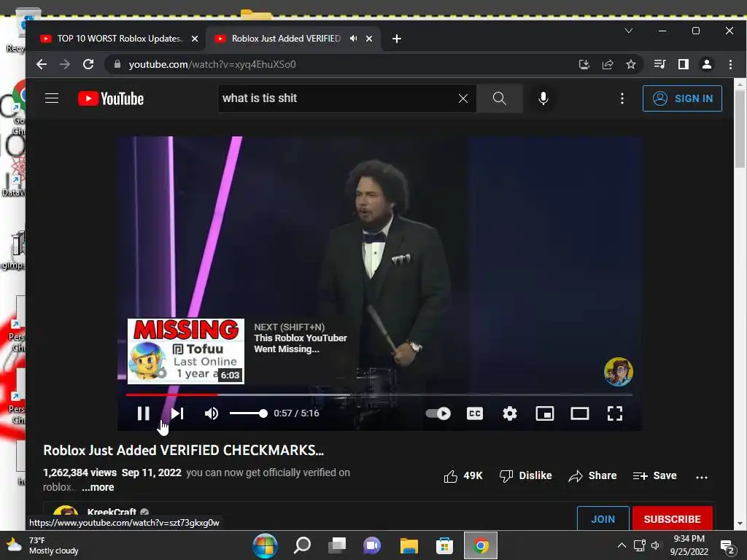Screen dimensions: 747x560
Task: View site information lock icon
Action: click(117, 64)
